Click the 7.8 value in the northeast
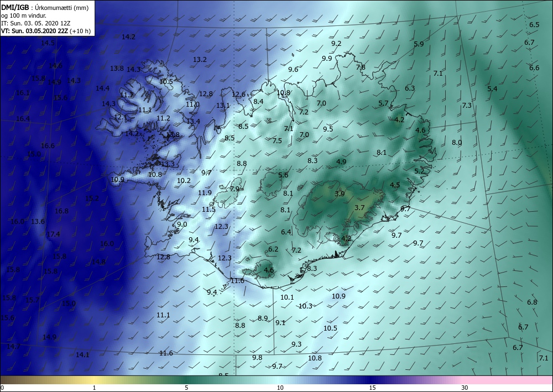553x392 pixels. pyautogui.click(x=361, y=67)
